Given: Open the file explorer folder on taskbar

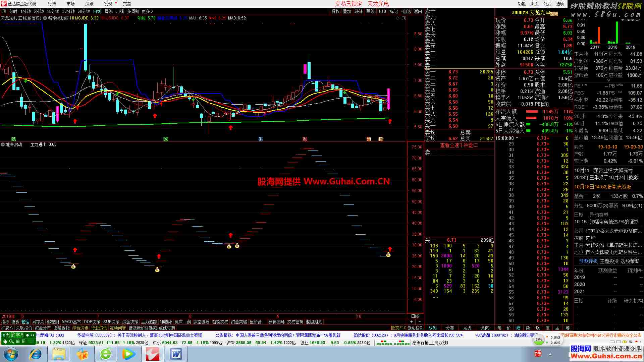Looking at the screenshot, I should pyautogui.click(x=59, y=354).
